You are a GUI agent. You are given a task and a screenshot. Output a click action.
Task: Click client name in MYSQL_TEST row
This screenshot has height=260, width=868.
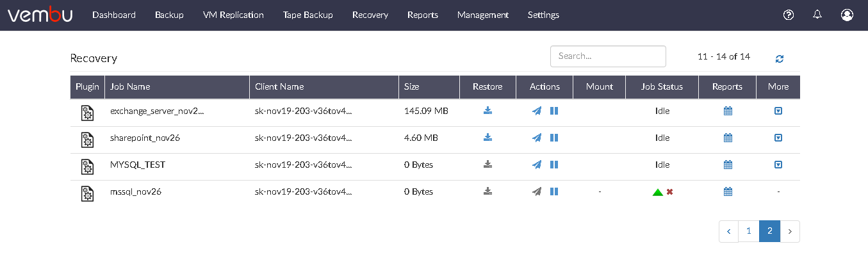[x=304, y=165]
